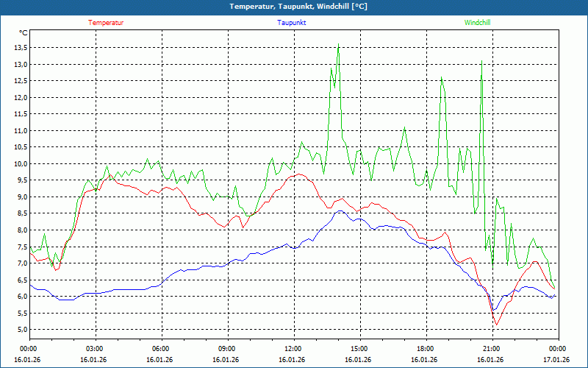588x368 pixels.
Task: Click the '17.01.26' date label
Action: click(x=556, y=359)
